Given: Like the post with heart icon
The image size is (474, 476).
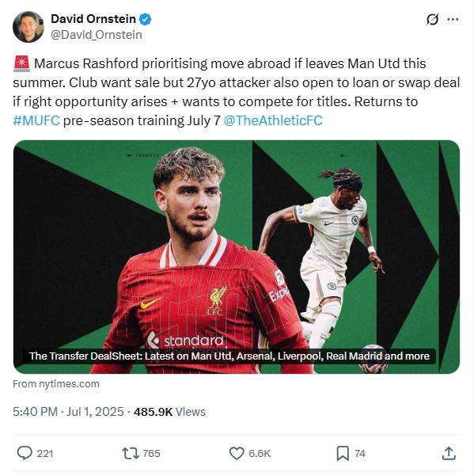Looking at the screenshot, I should 237,453.
